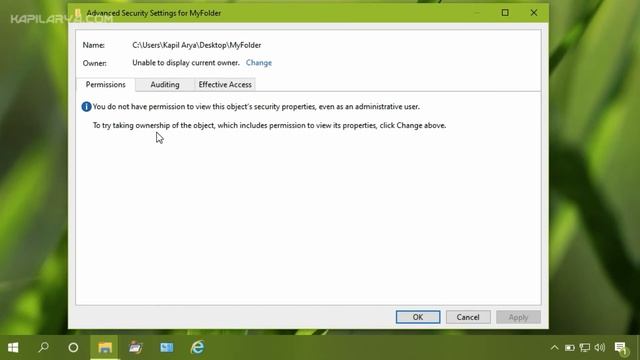Check battery status icon
The width and height of the screenshot is (640, 360).
570,348
